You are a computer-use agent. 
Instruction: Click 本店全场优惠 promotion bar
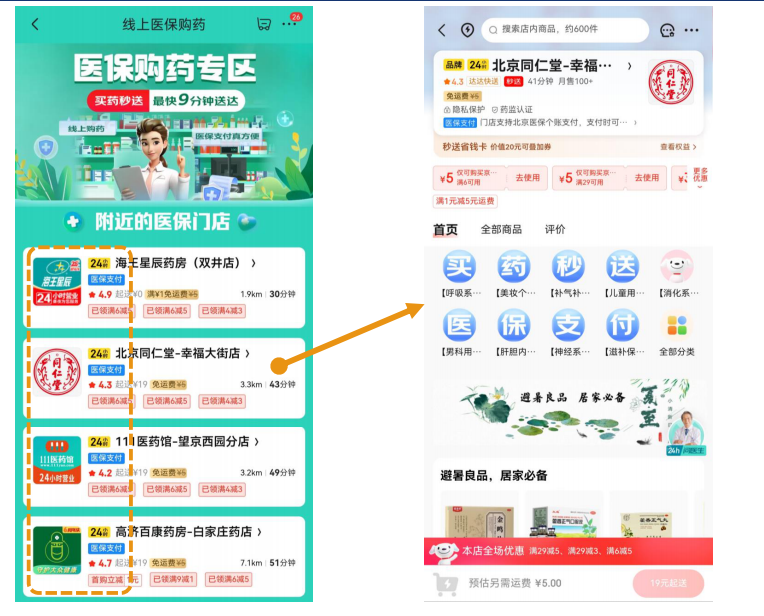(568, 551)
